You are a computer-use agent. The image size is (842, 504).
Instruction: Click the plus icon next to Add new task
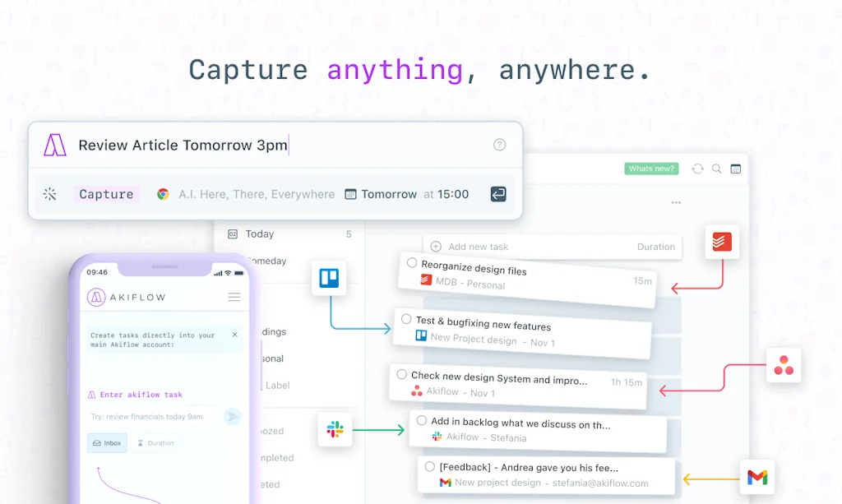[436, 247]
